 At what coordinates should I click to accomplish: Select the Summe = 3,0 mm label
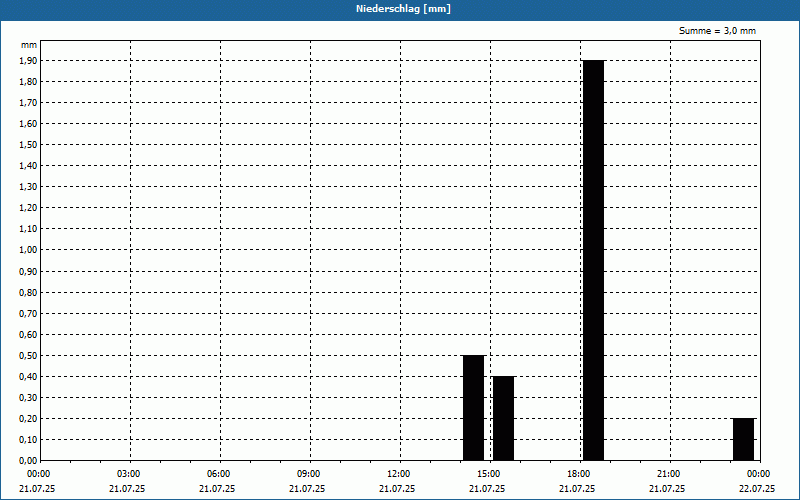[717, 31]
